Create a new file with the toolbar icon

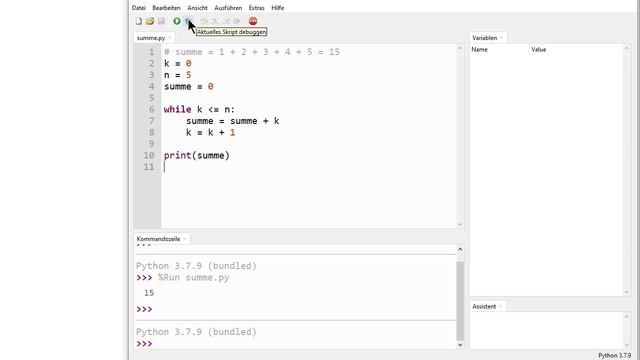tap(139, 21)
